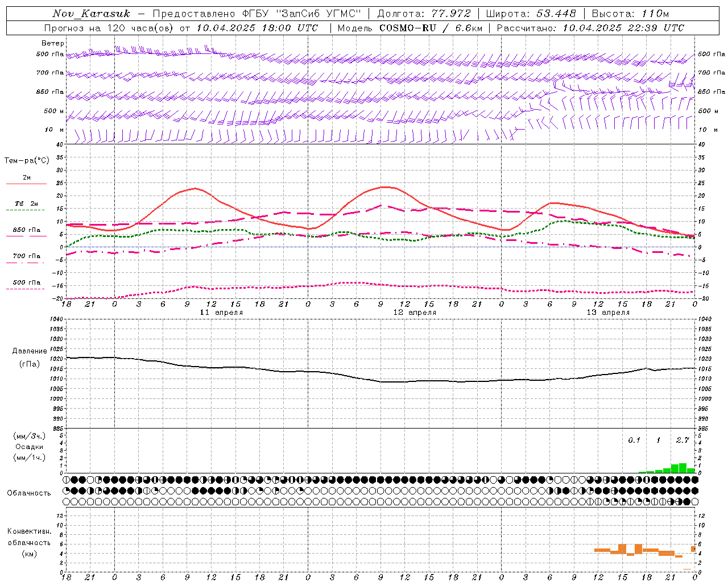The height and width of the screenshot is (582, 728).
Task: Click 'Рассчитано: 10.04.2025 22:39 UTC' text
Action: 590,28
